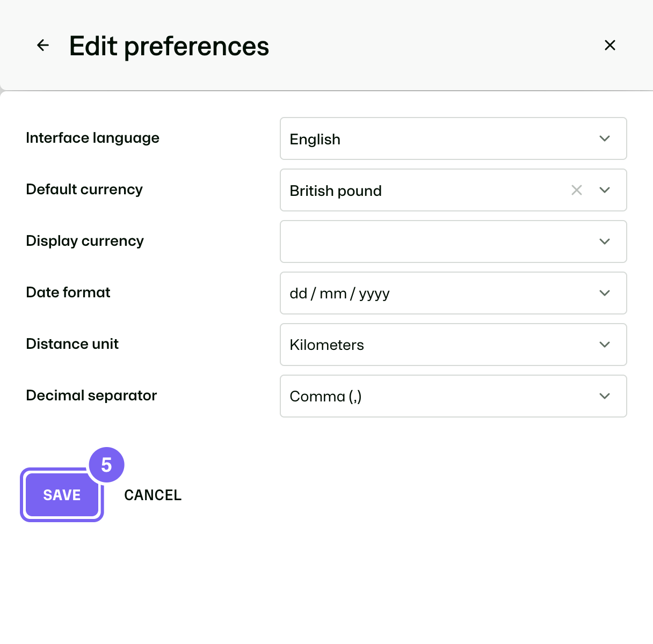Clear the British pound currency selection
The image size is (653, 644).
tap(577, 190)
